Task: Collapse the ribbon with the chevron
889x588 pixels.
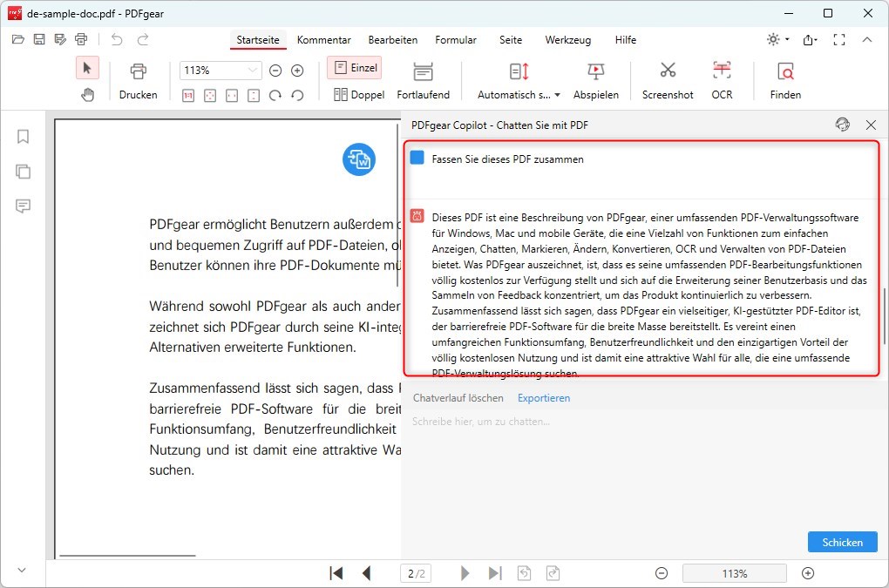Action: 867,39
